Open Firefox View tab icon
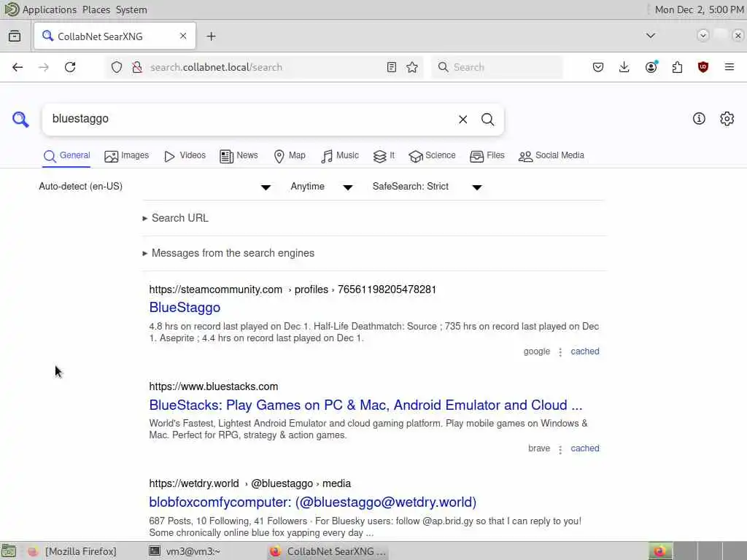 tap(15, 36)
